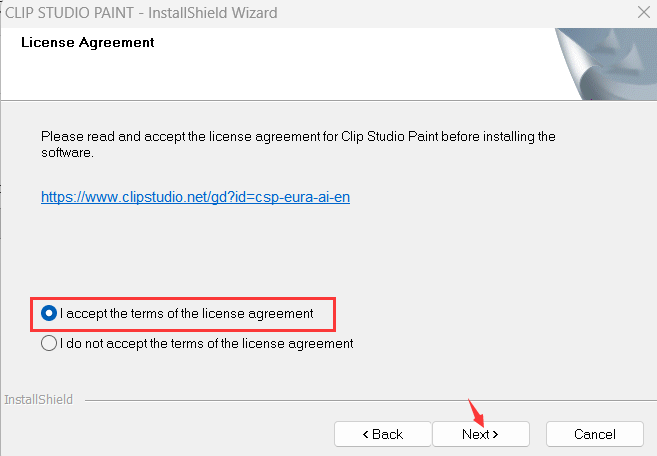Open the clipstudio.net license agreement link
Viewport: 657px width, 456px height.
click(195, 197)
